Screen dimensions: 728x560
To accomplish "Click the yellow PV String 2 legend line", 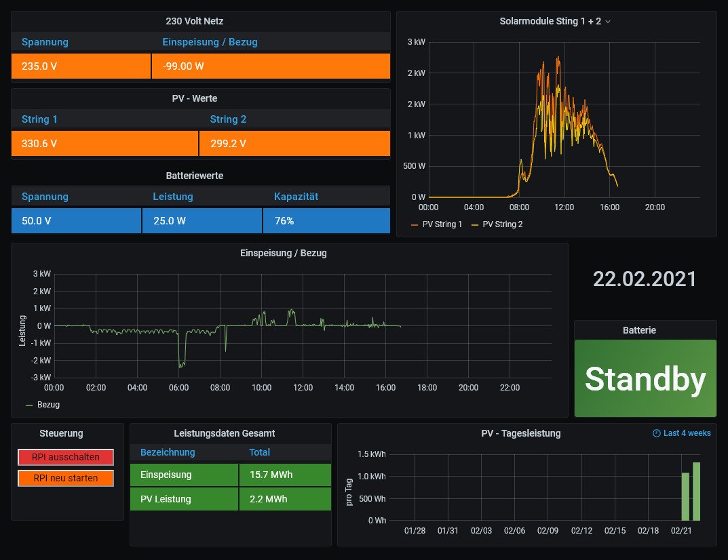I will click(474, 224).
